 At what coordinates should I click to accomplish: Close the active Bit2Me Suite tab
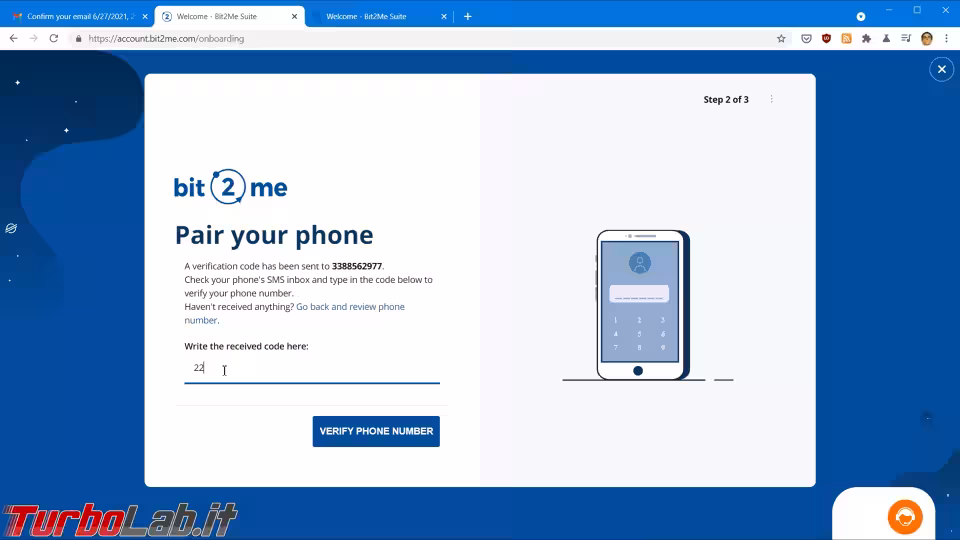[294, 17]
